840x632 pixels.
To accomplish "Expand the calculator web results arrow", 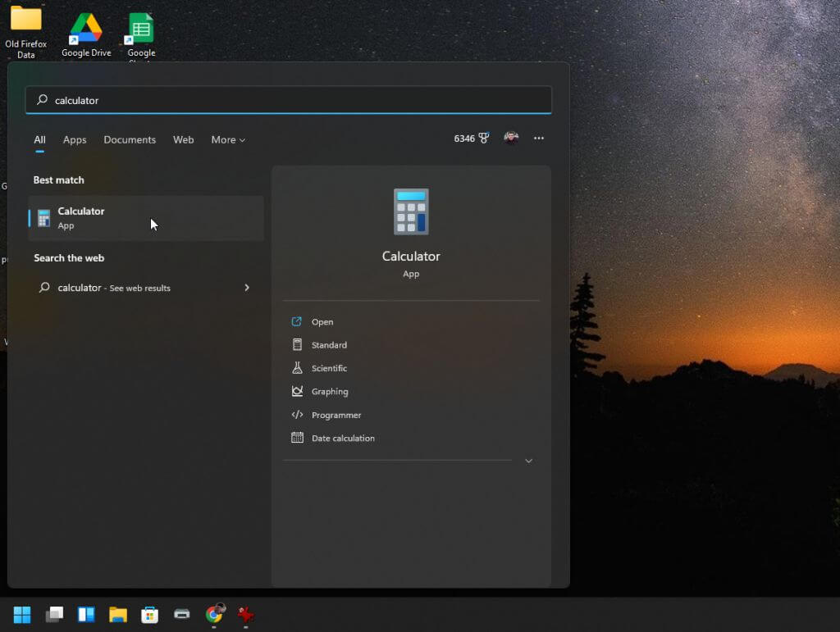I will (x=247, y=288).
